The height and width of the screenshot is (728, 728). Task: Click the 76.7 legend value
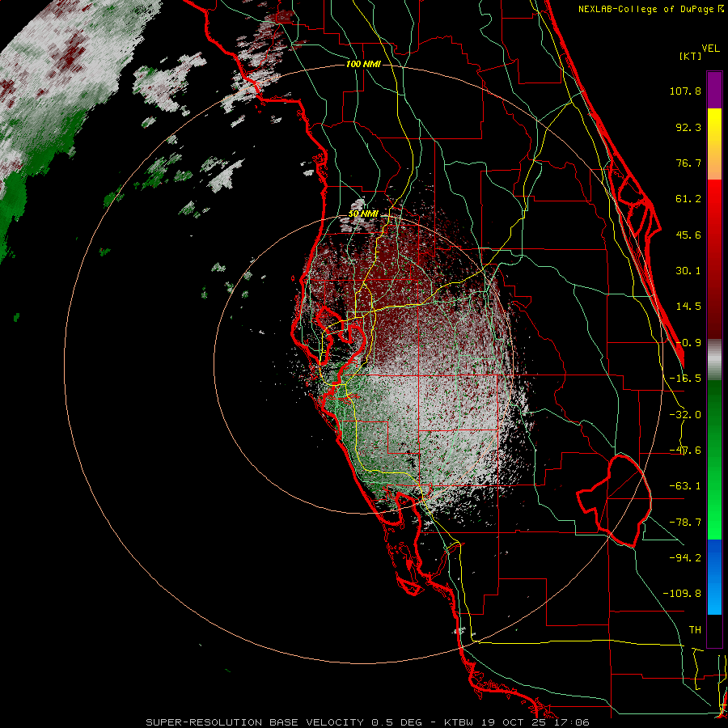(688, 163)
